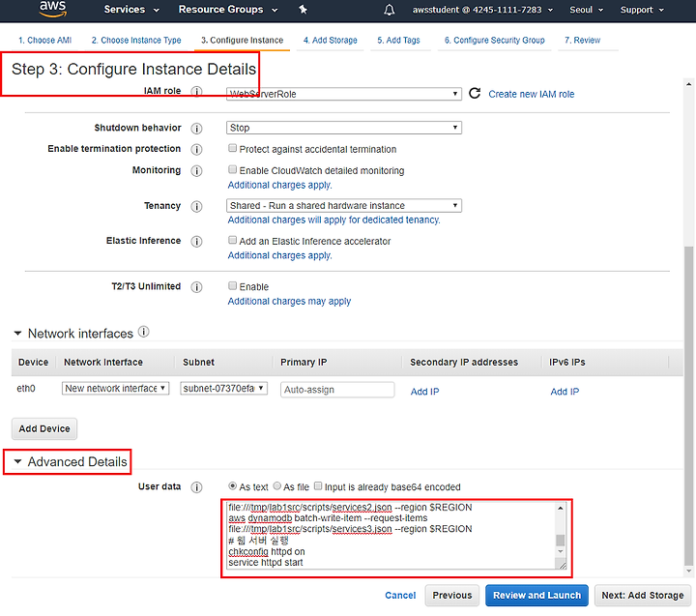Click Add IP under IPv6 IPs
The width and height of the screenshot is (696, 616).
[x=565, y=392]
